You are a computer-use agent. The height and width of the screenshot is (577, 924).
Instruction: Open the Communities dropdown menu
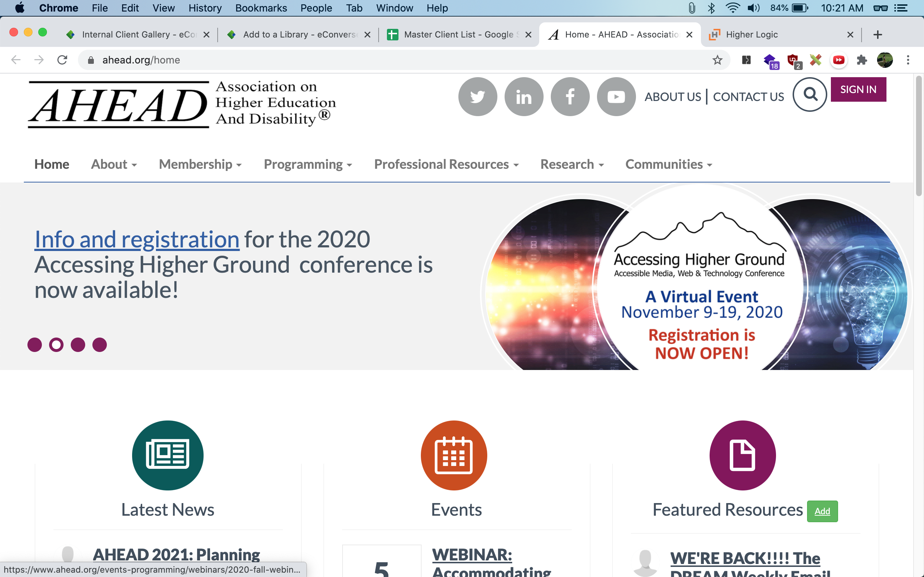click(x=668, y=164)
